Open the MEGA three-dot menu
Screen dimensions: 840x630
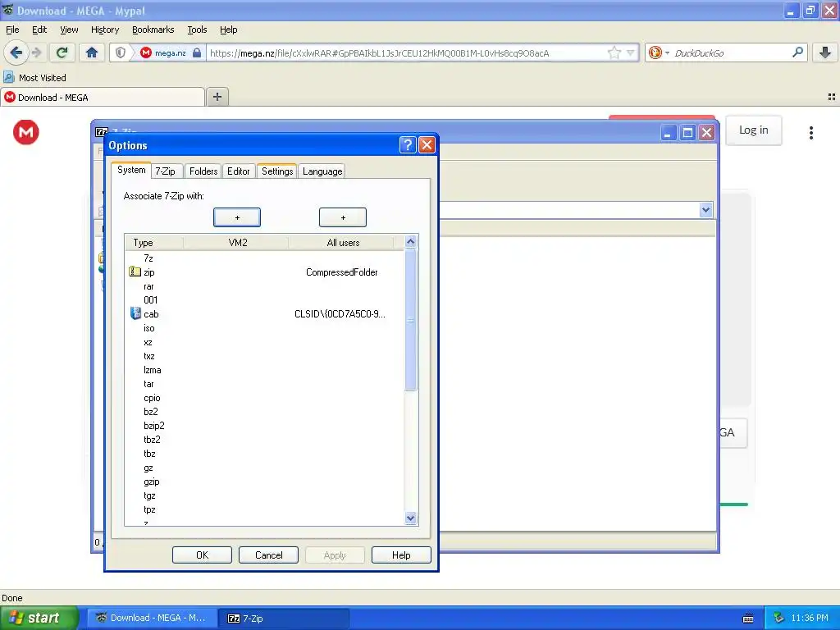point(811,132)
